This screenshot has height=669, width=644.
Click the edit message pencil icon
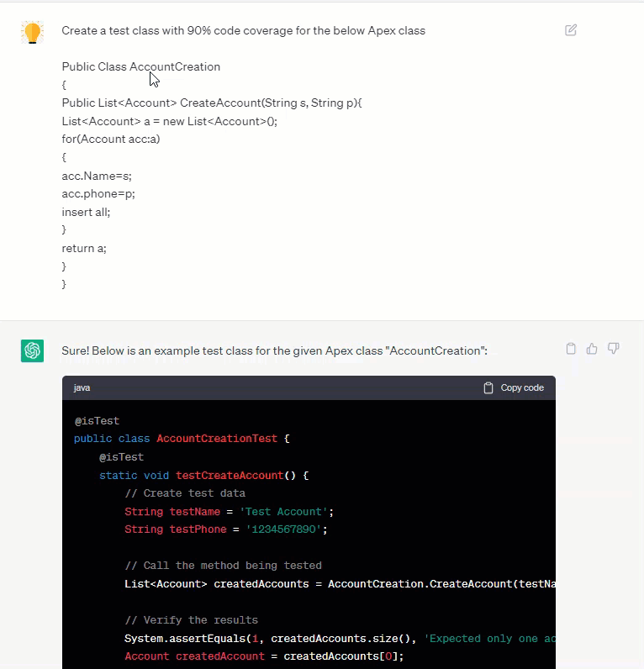click(x=571, y=30)
